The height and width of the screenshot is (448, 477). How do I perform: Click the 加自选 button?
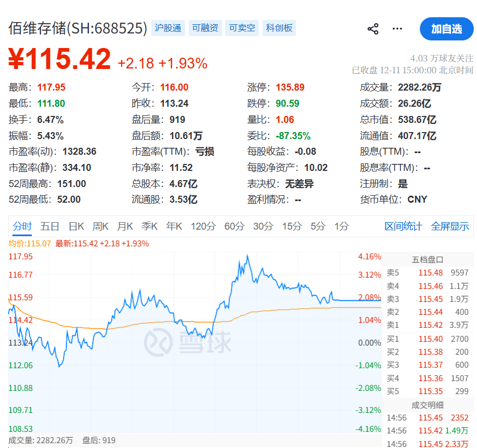coord(446,29)
